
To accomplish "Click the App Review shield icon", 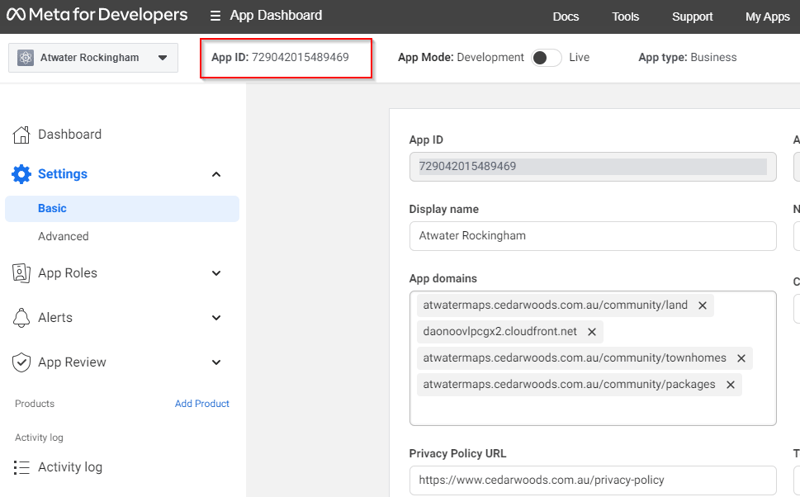I will coord(21,362).
